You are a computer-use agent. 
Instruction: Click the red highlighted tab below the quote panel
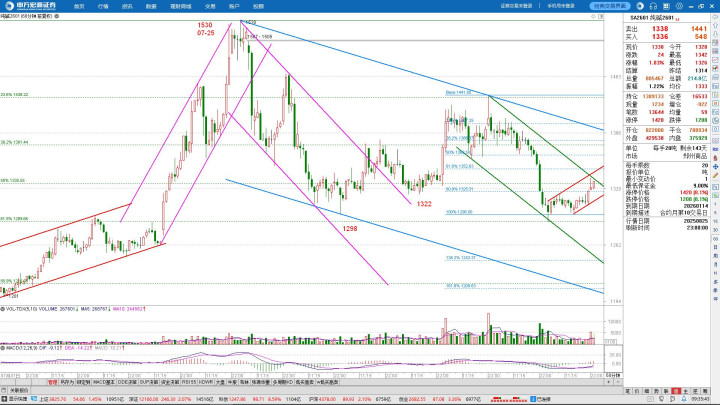point(676,391)
